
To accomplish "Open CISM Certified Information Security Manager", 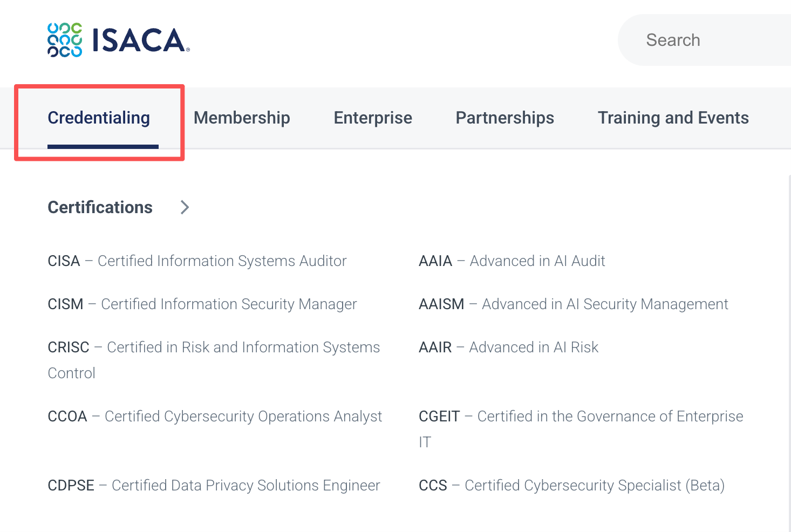I will pyautogui.click(x=202, y=304).
